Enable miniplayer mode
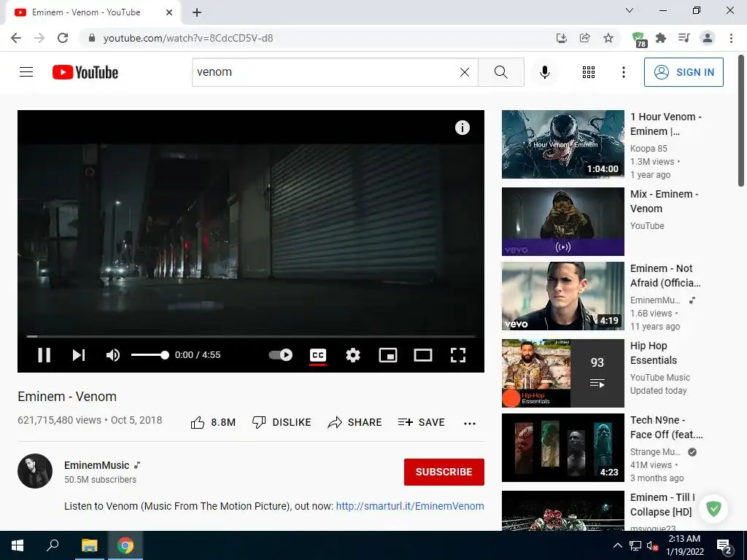The width and height of the screenshot is (747, 560). [388, 355]
